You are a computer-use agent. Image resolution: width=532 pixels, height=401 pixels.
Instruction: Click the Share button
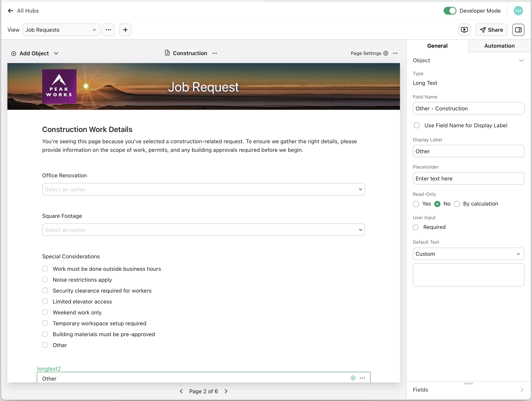491,30
